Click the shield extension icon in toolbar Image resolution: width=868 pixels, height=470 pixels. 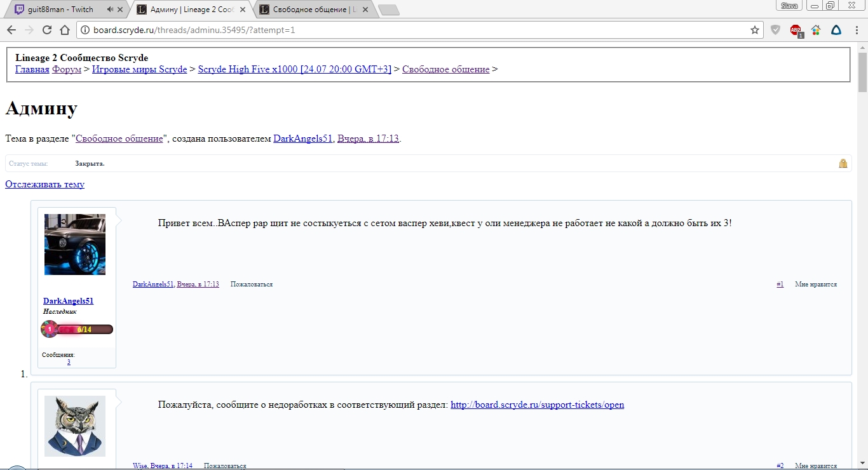[775, 30]
